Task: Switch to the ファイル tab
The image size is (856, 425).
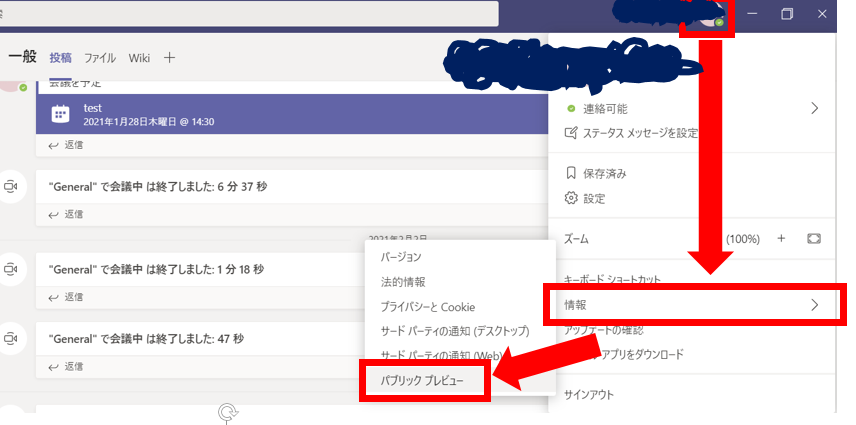Action: click(x=99, y=58)
